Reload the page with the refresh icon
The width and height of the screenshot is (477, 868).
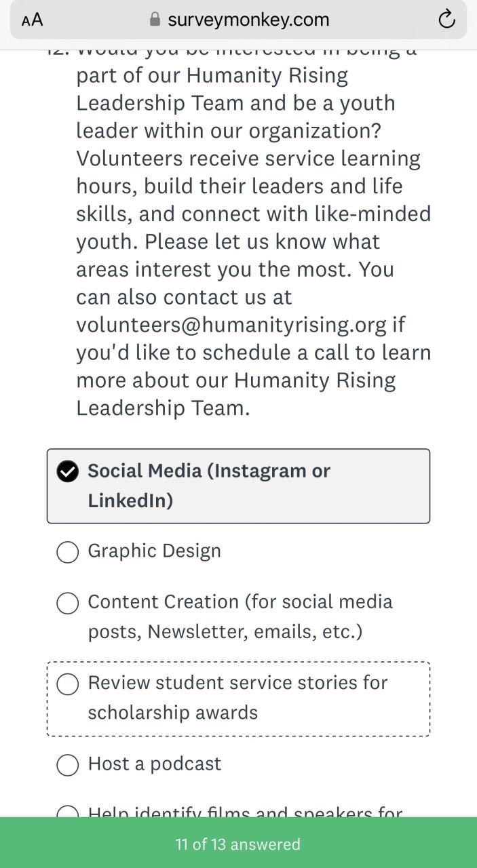coord(446,20)
